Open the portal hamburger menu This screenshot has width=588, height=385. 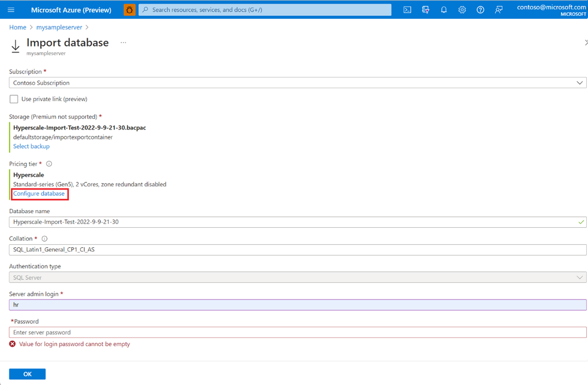click(x=11, y=10)
